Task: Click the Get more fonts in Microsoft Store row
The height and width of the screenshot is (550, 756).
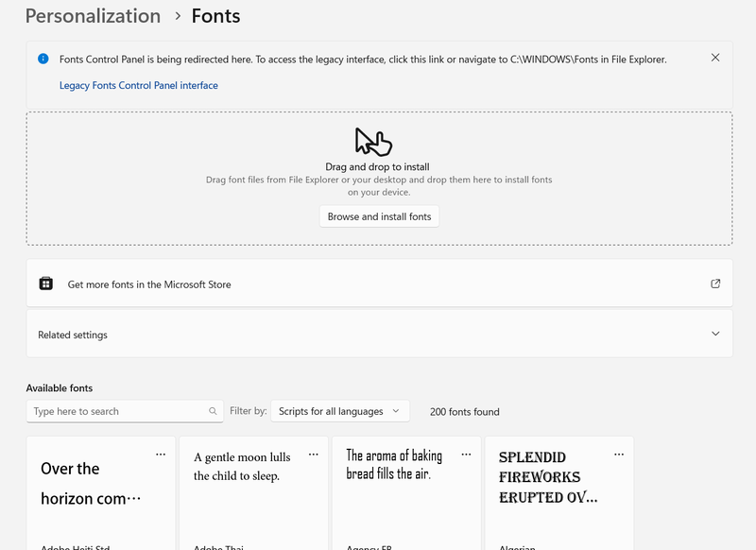Action: [378, 282]
